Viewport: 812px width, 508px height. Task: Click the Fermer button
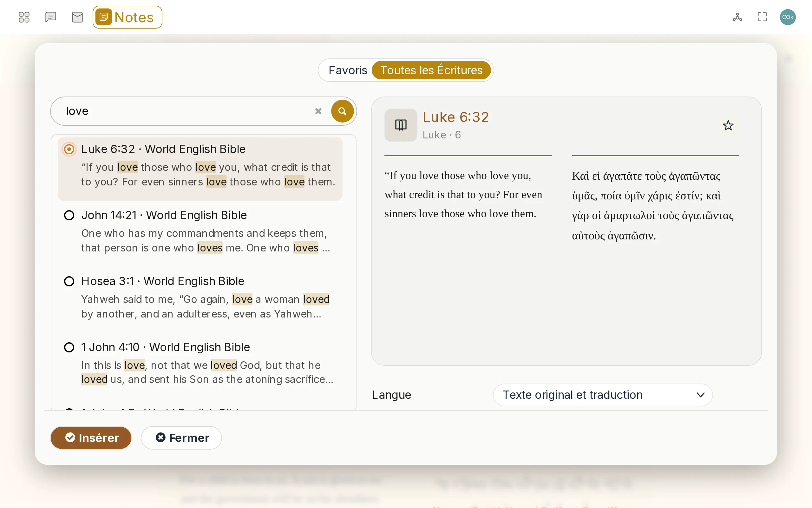click(x=181, y=438)
